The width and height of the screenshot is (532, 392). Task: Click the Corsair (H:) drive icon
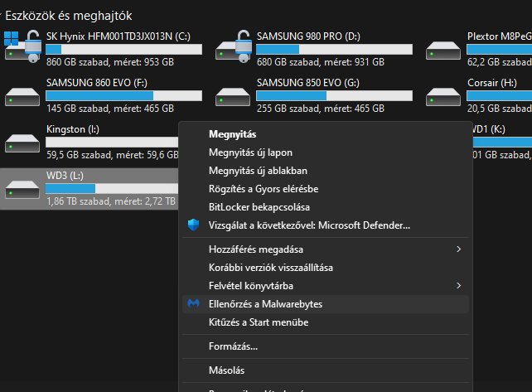pos(443,97)
